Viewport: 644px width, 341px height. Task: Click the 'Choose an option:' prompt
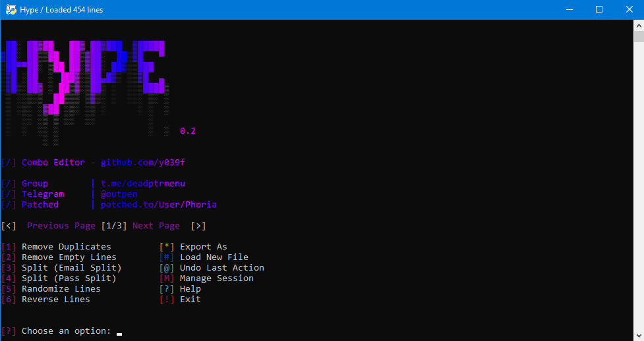pos(67,331)
